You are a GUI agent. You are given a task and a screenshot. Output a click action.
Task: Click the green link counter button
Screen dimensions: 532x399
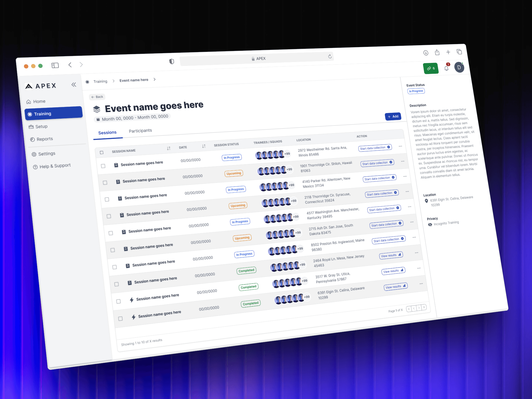click(x=431, y=68)
